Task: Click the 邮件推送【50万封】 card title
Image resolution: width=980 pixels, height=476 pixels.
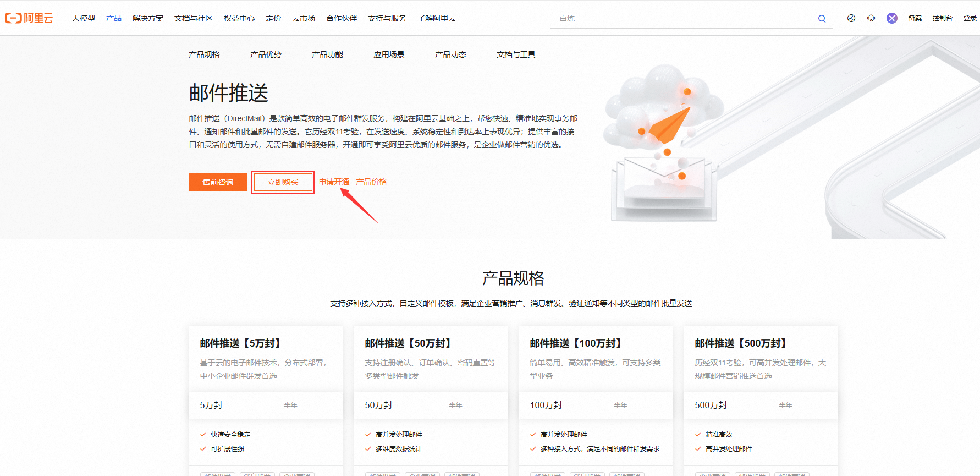Action: pos(408,343)
